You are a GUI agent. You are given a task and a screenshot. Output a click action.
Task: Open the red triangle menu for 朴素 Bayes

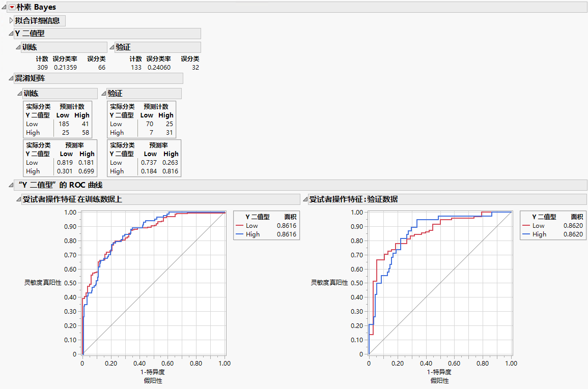(11, 7)
